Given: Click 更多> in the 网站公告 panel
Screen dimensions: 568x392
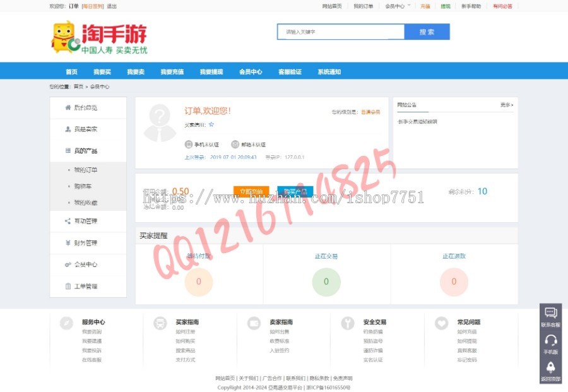Looking at the screenshot, I should tap(507, 105).
